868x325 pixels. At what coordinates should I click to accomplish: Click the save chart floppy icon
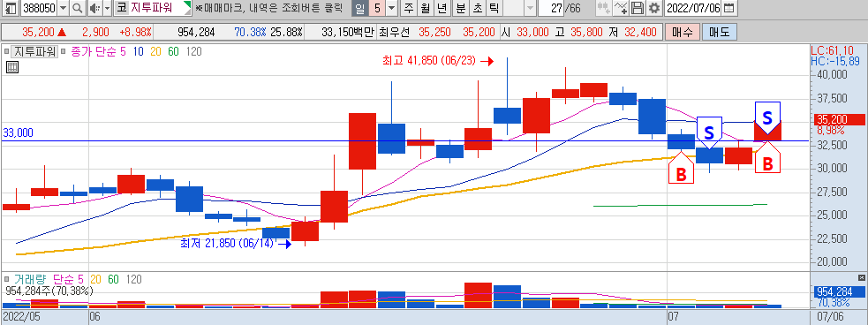pyautogui.click(x=638, y=8)
